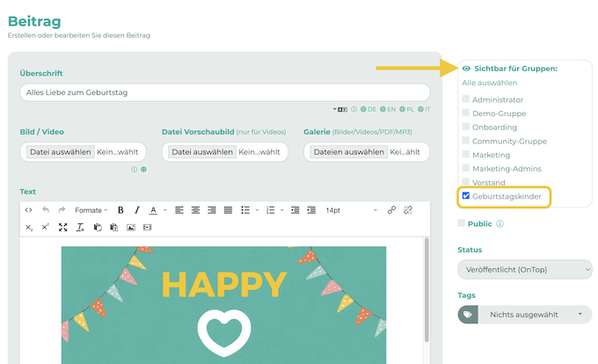Click the info icon below Bild / Video
598x364 pixels.
[134, 169]
